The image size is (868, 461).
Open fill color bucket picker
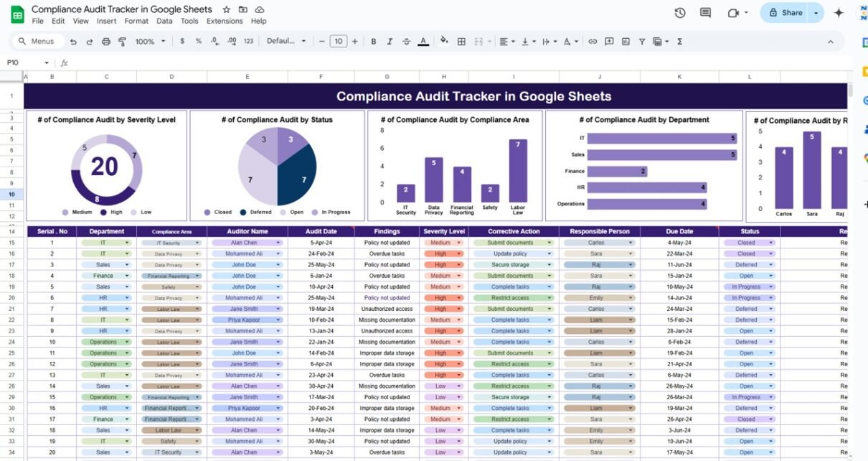pyautogui.click(x=444, y=42)
